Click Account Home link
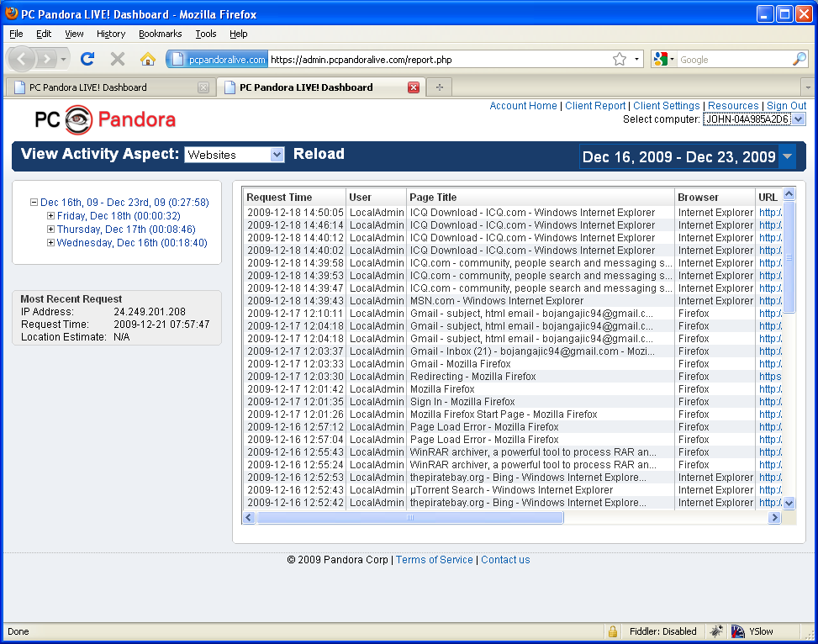The height and width of the screenshot is (644, 818). click(523, 105)
